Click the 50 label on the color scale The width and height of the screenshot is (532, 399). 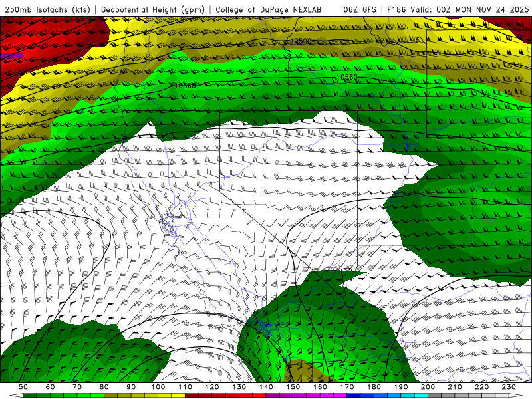point(23,387)
